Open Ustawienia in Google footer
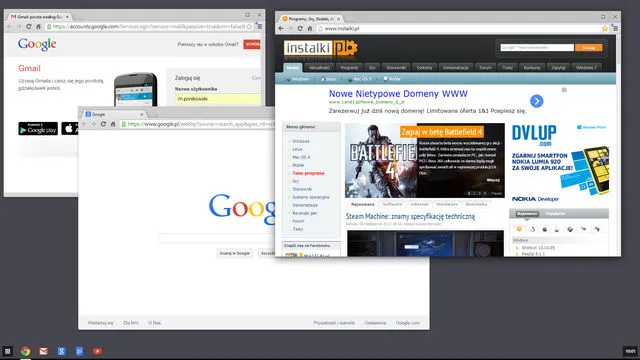 (375, 323)
